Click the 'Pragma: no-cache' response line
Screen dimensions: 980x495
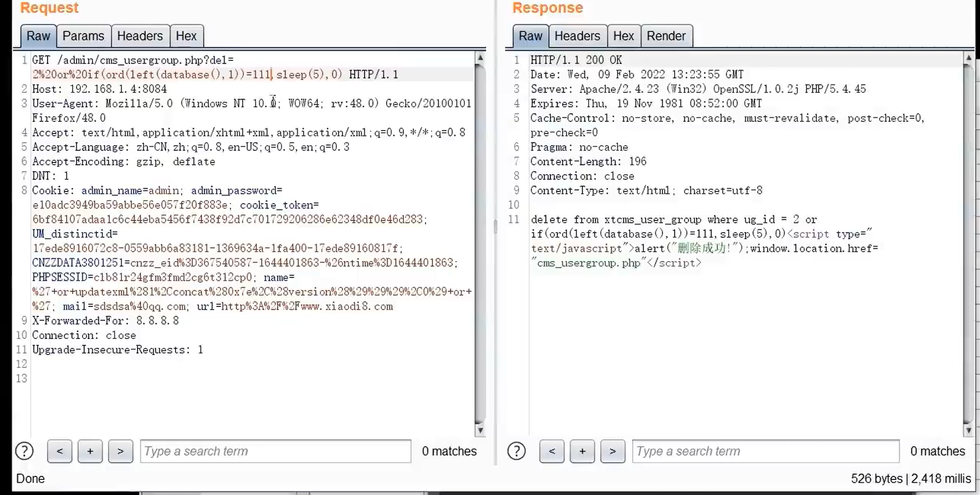579,147
